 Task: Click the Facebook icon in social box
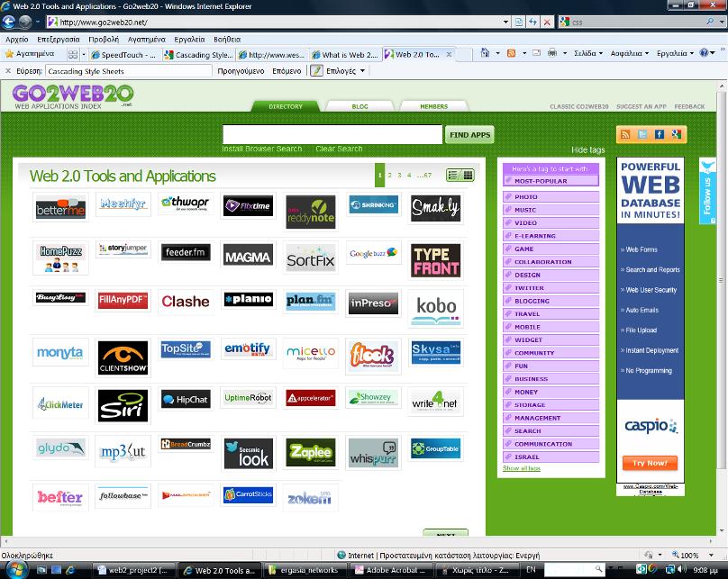click(x=660, y=134)
